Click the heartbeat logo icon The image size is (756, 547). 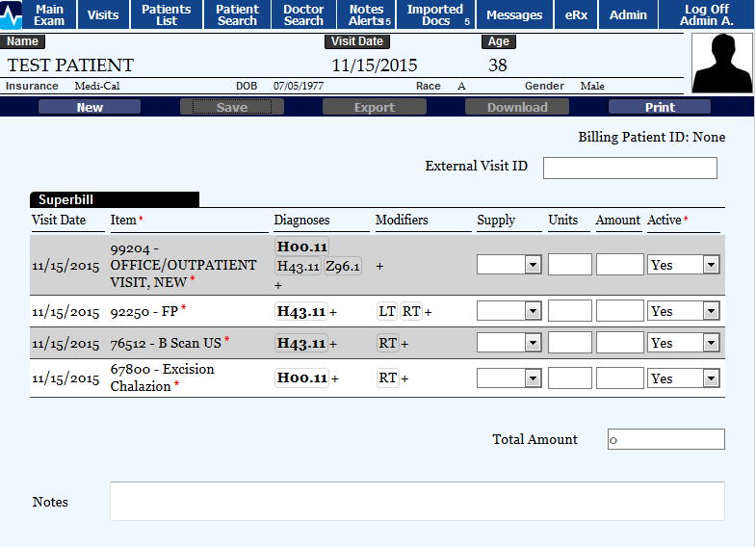point(11,15)
